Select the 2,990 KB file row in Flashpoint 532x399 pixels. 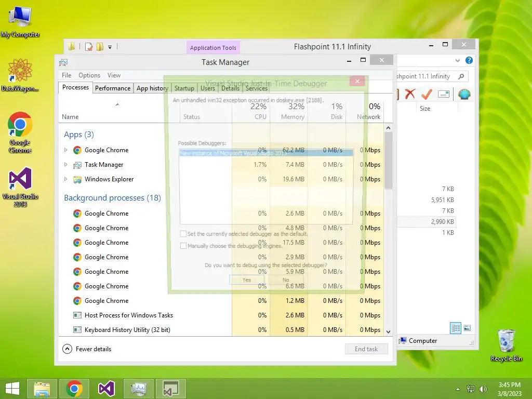click(427, 221)
